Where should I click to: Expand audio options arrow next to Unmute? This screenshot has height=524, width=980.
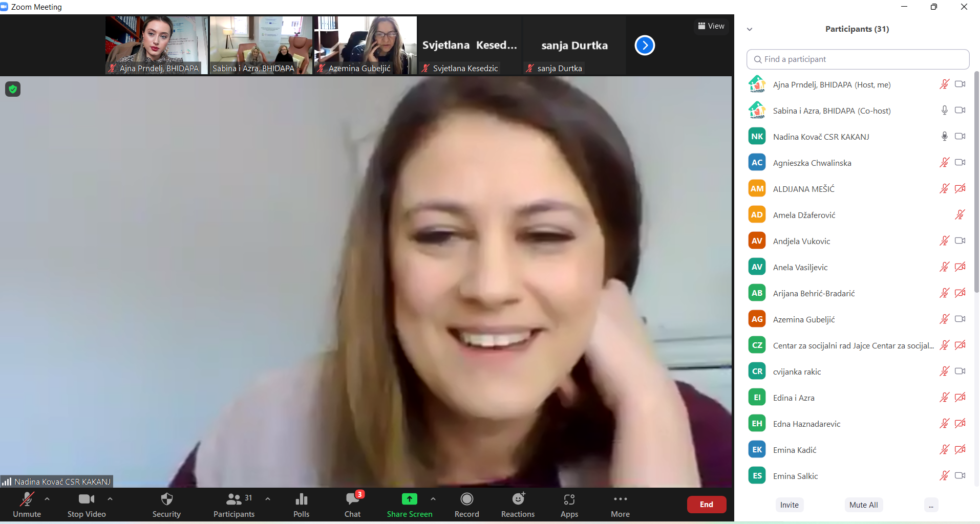47,499
